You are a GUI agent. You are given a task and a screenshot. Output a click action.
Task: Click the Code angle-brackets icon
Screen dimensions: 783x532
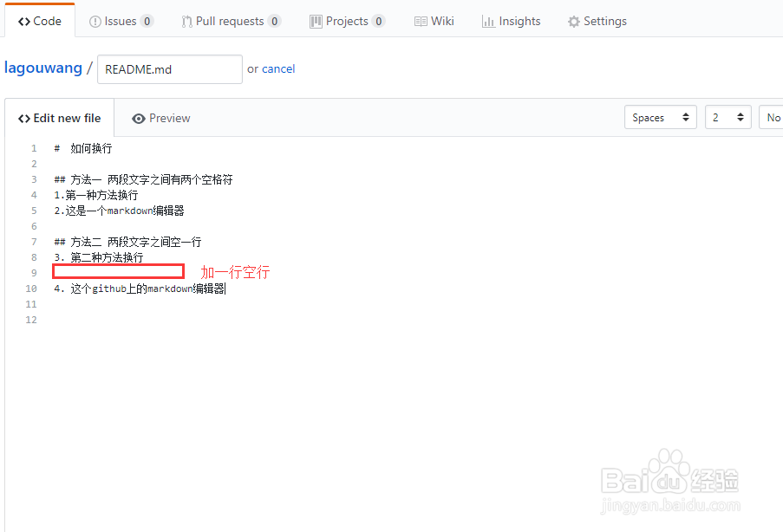[x=24, y=22]
